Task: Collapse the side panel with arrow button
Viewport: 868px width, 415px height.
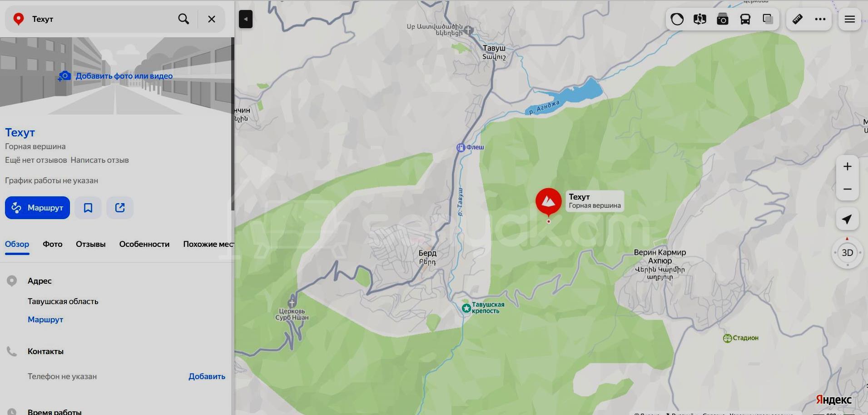Action: 246,19
